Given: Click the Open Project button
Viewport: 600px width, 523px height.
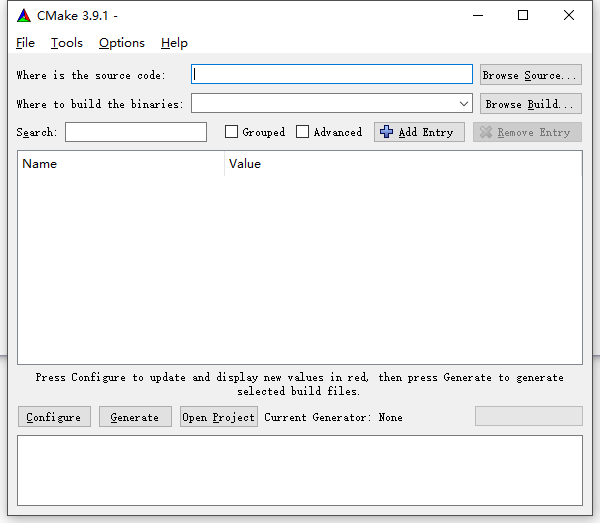Looking at the screenshot, I should click(x=218, y=417).
